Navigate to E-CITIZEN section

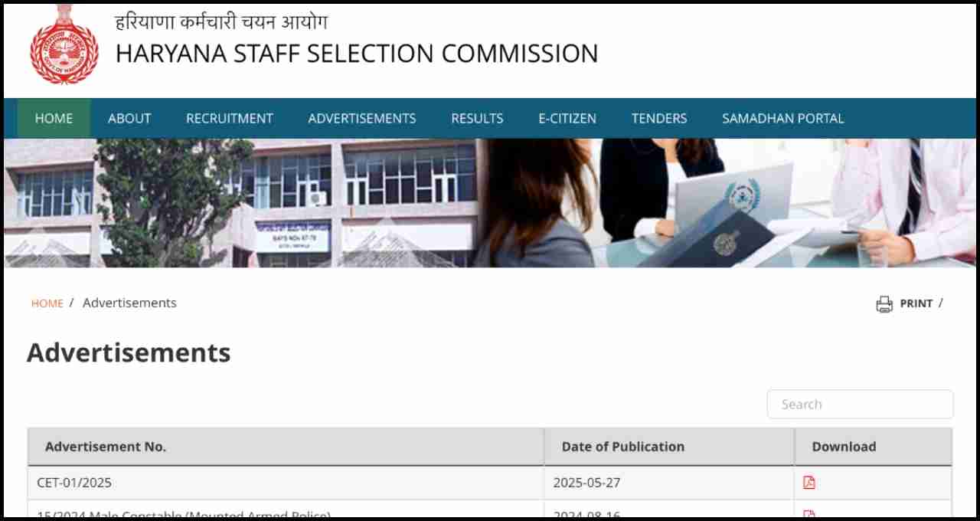[567, 118]
